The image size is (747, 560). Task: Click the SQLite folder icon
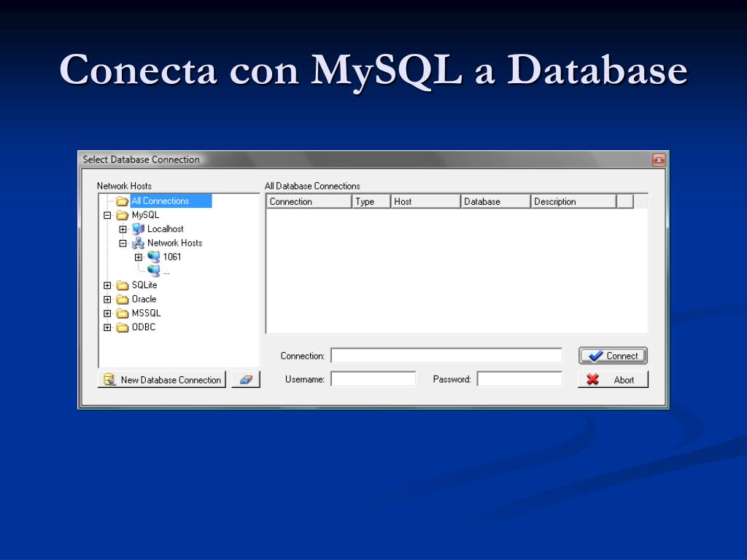click(x=123, y=285)
